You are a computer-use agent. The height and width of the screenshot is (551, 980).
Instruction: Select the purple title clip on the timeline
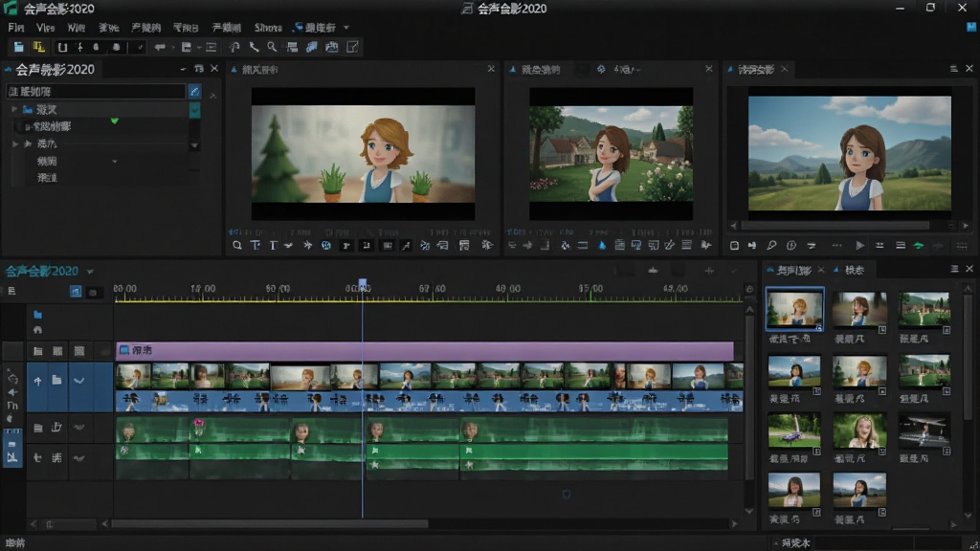[x=424, y=350]
